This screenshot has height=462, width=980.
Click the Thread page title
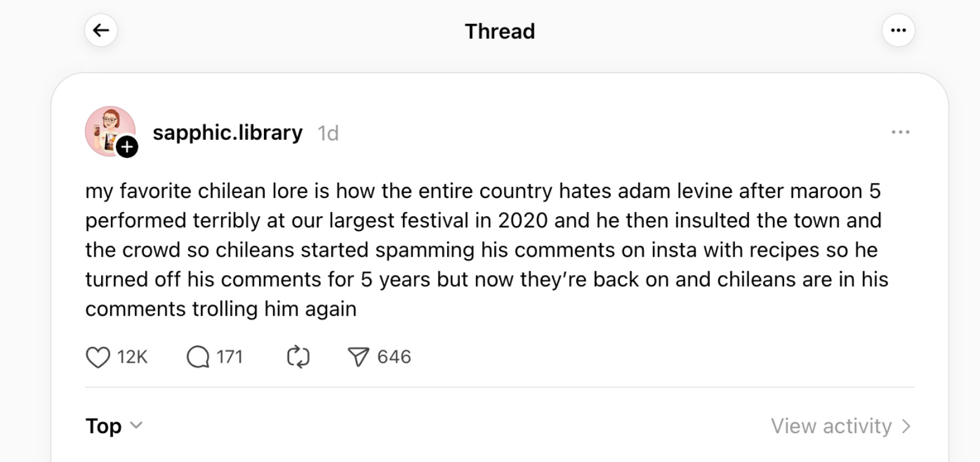(x=500, y=31)
